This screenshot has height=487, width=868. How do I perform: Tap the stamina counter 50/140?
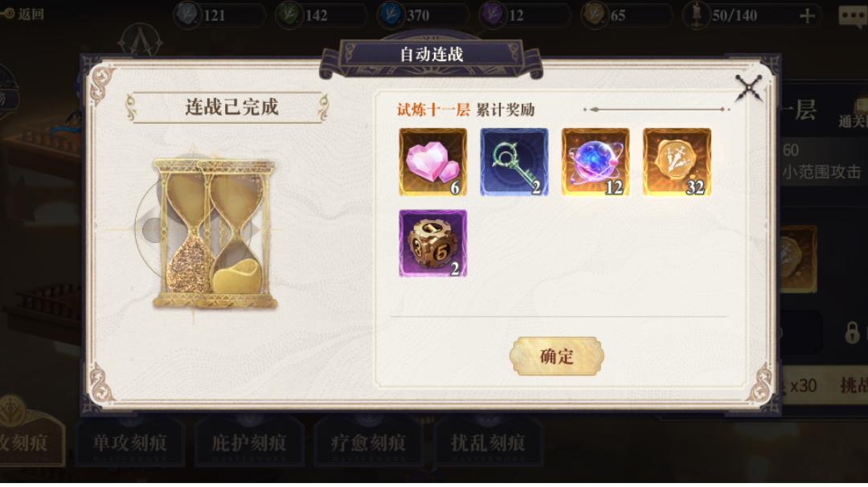pyautogui.click(x=735, y=15)
